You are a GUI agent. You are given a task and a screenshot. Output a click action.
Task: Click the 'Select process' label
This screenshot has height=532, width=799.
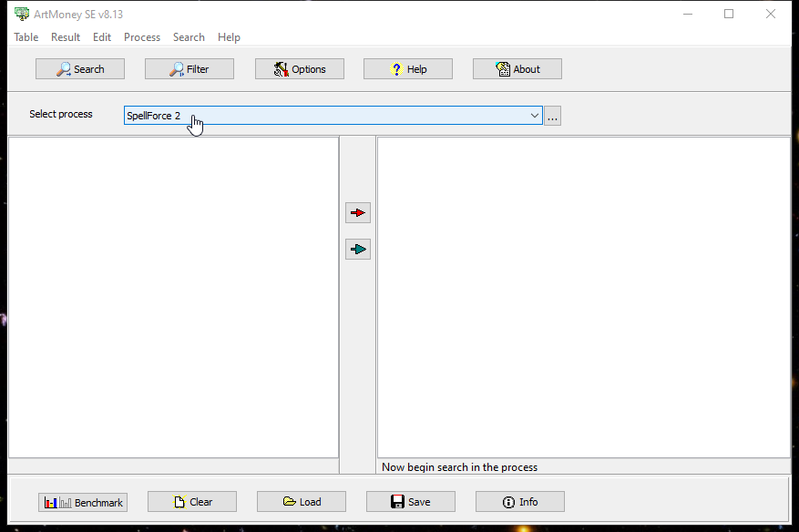point(61,114)
